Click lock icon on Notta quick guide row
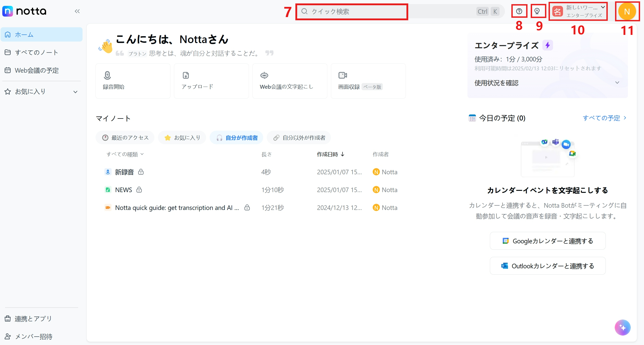The image size is (644, 345). 247,207
